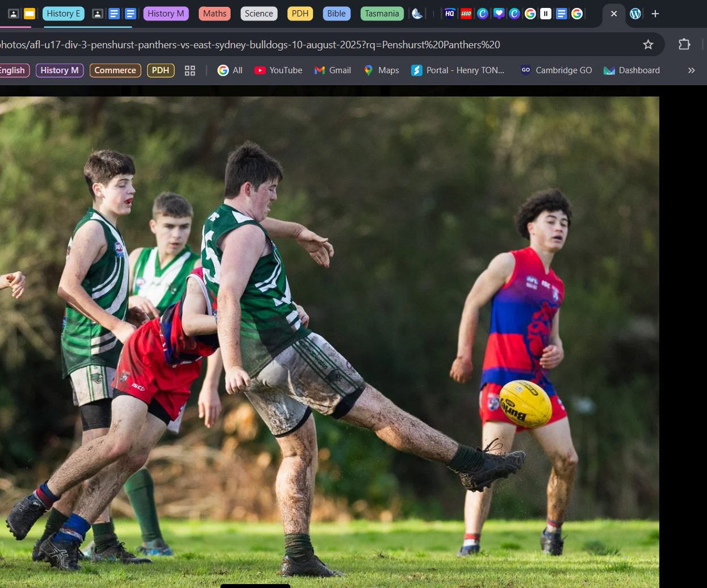Screen dimensions: 707x588
Task: Switch to the WordPress tab
Action: pyautogui.click(x=635, y=14)
